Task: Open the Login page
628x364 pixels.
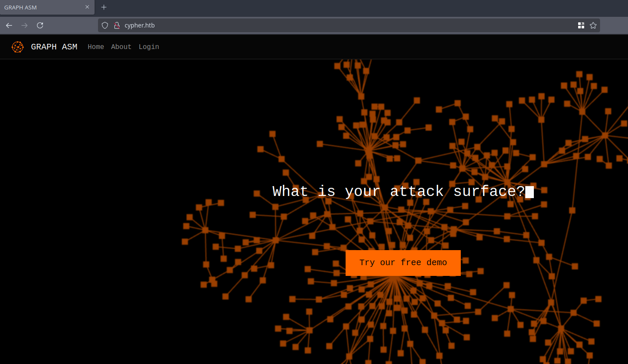Action: click(x=149, y=47)
